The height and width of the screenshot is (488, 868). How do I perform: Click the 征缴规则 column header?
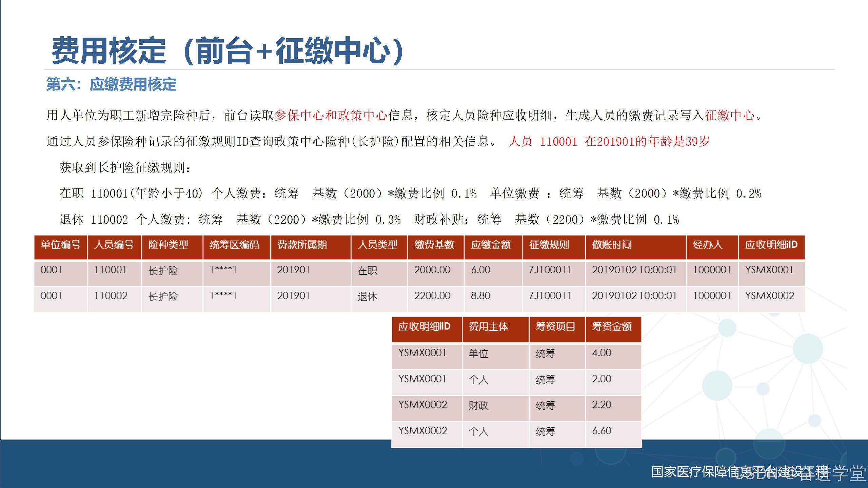coord(549,245)
